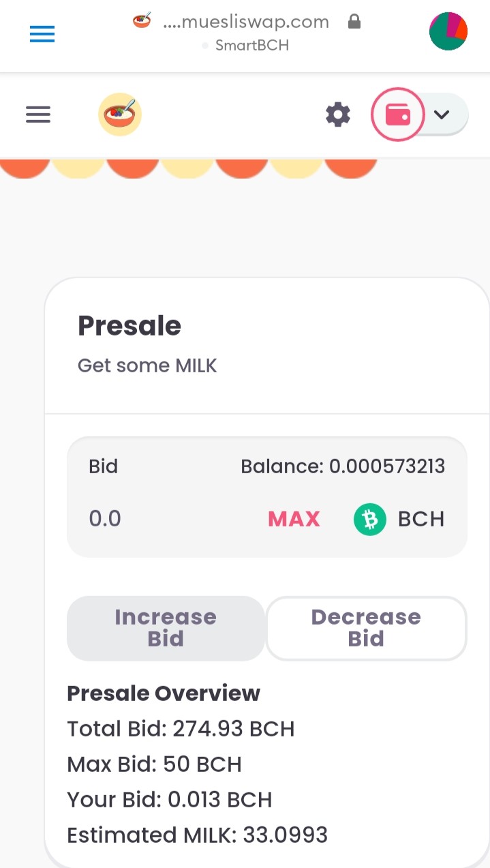This screenshot has height=868, width=490.
Task: Click the muesliswap.com address text
Action: (x=246, y=22)
